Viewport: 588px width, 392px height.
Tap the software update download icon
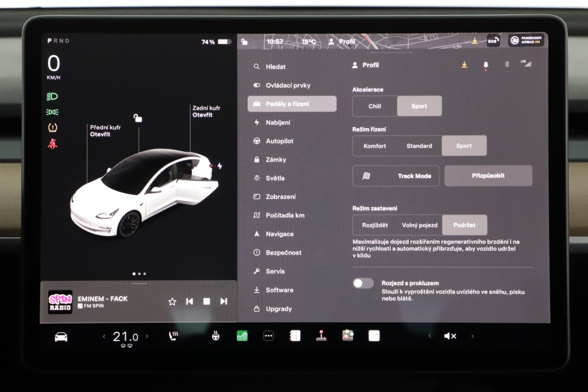click(x=464, y=64)
